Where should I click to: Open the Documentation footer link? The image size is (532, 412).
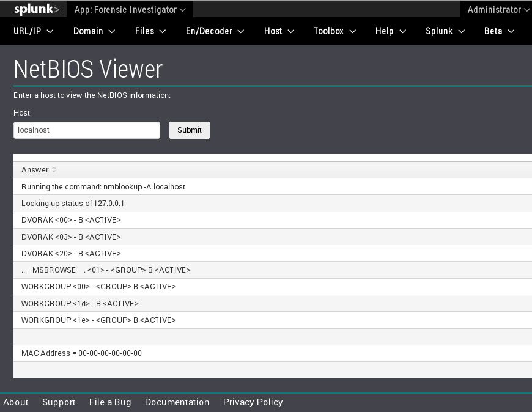(177, 402)
